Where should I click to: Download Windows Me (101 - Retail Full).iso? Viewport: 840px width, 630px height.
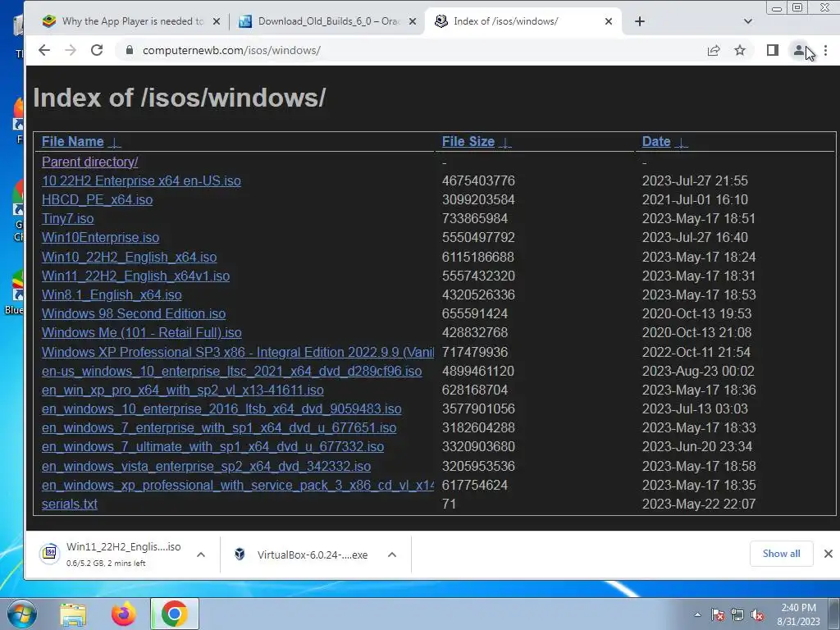pos(141,332)
